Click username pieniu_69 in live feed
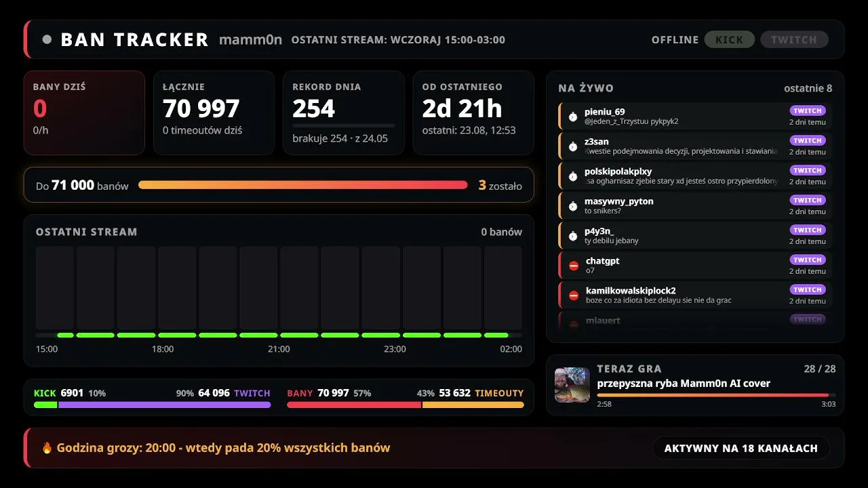 click(605, 112)
